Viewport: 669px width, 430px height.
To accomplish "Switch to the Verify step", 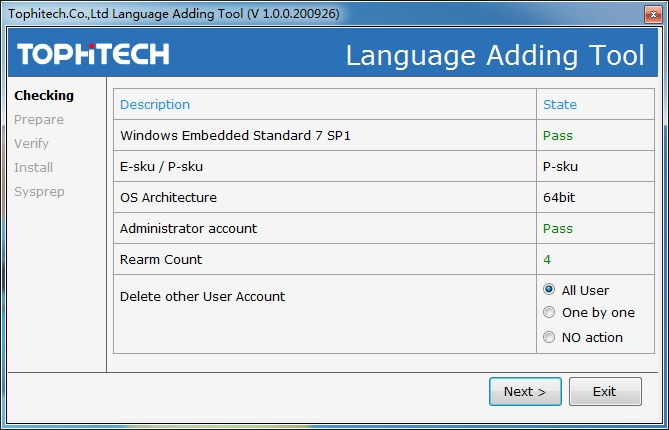I will click(x=31, y=144).
